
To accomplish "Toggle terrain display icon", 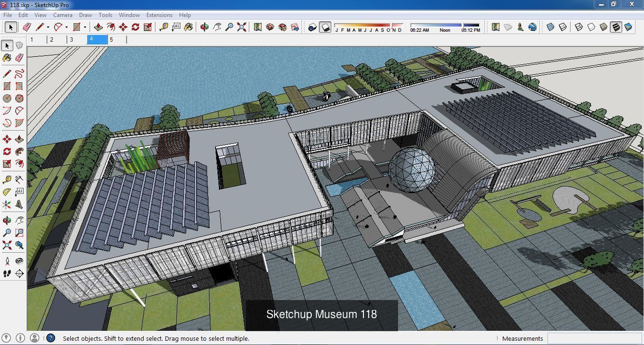I will pos(508,27).
